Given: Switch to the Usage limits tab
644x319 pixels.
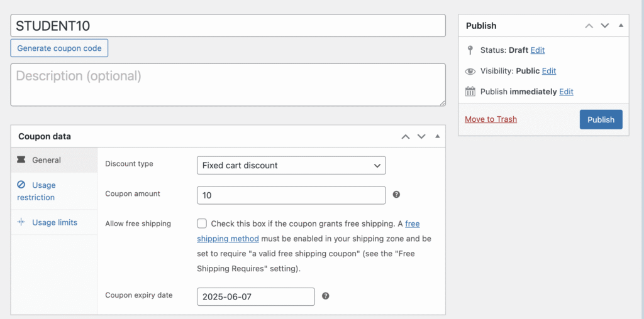Looking at the screenshot, I should (x=54, y=222).
